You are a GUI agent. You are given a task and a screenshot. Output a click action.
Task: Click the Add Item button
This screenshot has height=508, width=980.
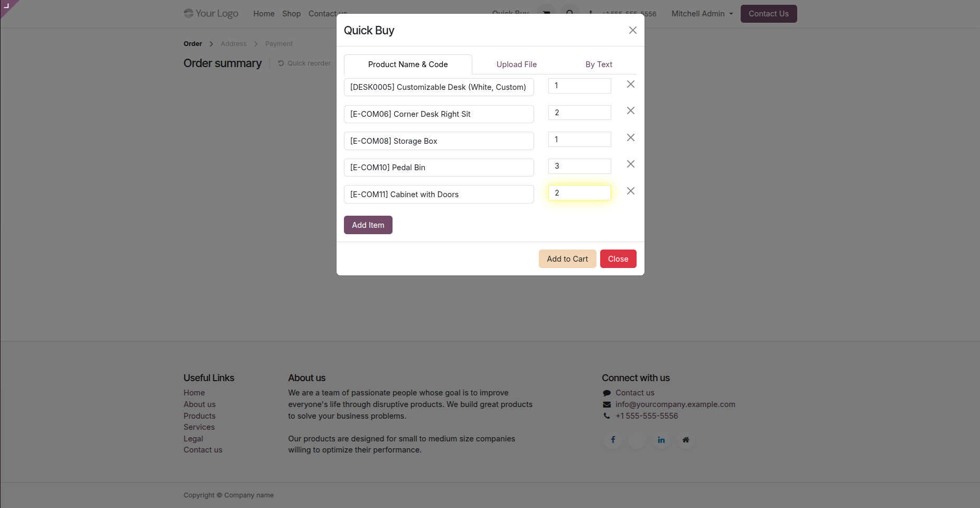368,225
